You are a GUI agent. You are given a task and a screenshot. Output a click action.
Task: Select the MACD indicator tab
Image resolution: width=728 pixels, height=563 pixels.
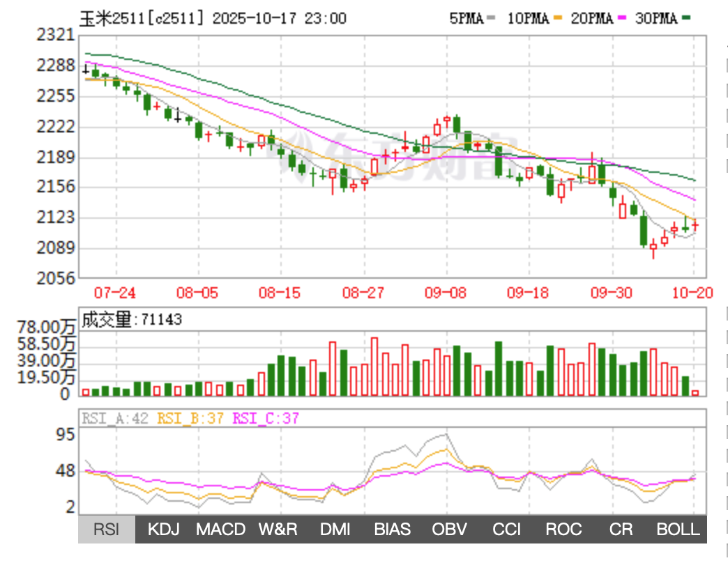click(220, 530)
